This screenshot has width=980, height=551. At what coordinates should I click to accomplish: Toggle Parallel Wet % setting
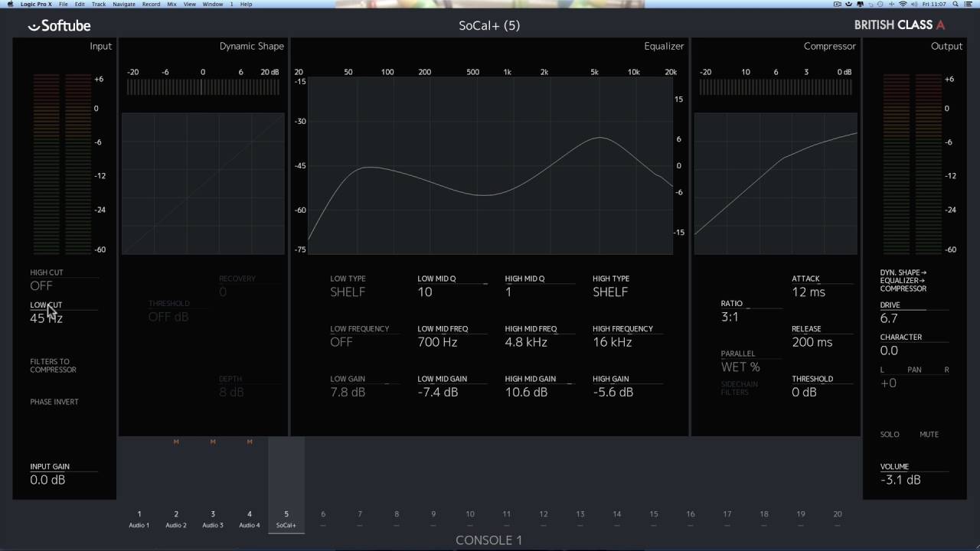point(740,367)
